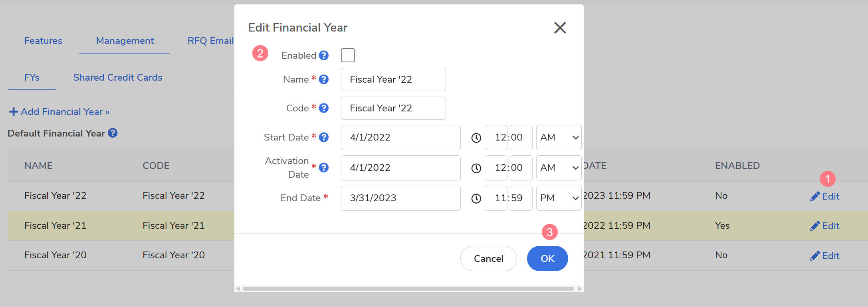Image resolution: width=868 pixels, height=307 pixels.
Task: Toggle the Enabled checkbox
Action: (348, 55)
